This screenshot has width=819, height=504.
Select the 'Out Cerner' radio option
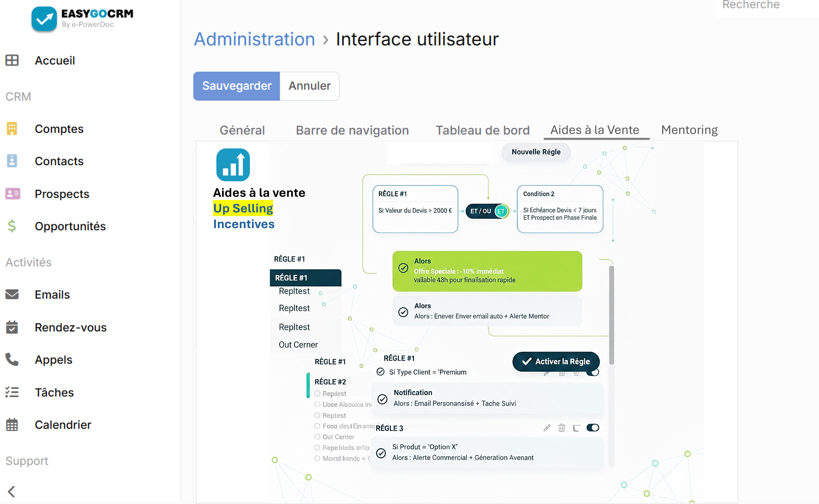click(x=317, y=437)
